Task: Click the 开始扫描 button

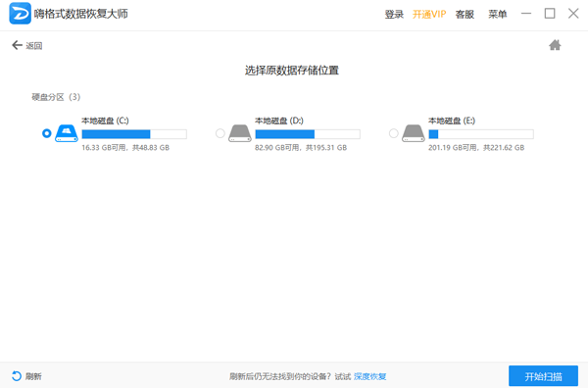Action: 543,376
